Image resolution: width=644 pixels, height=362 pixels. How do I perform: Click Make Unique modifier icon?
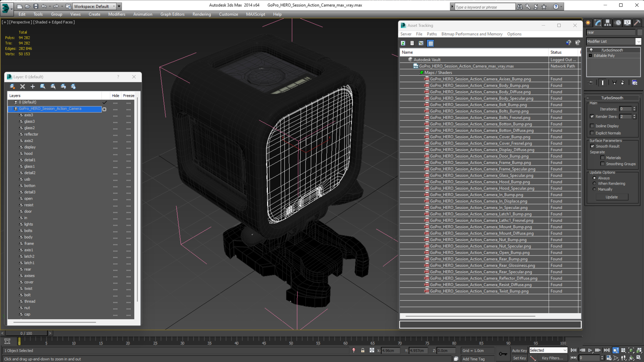(614, 83)
